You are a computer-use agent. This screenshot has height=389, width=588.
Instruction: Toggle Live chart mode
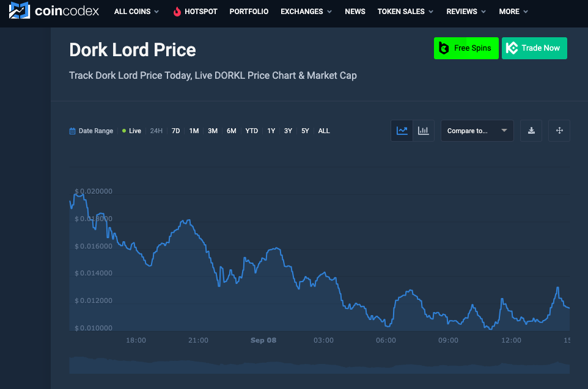point(131,131)
